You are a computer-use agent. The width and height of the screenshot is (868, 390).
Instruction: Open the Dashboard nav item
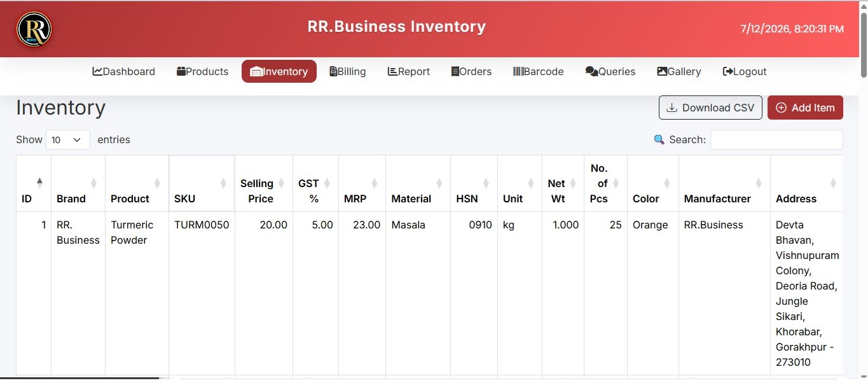tap(124, 71)
